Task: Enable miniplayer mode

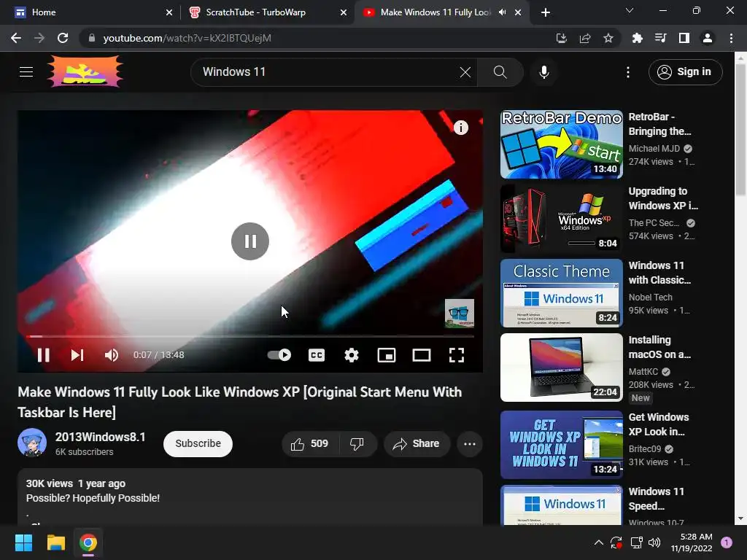Action: [x=387, y=355]
